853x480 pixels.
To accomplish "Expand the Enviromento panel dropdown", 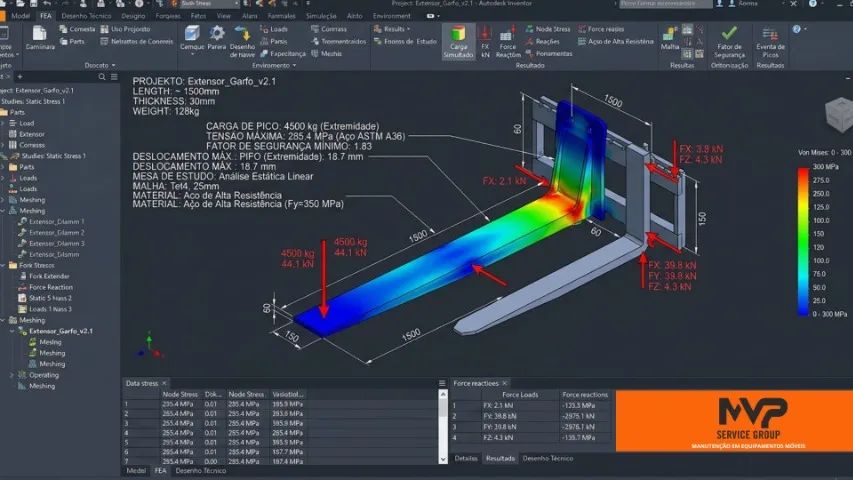I will tap(294, 65).
